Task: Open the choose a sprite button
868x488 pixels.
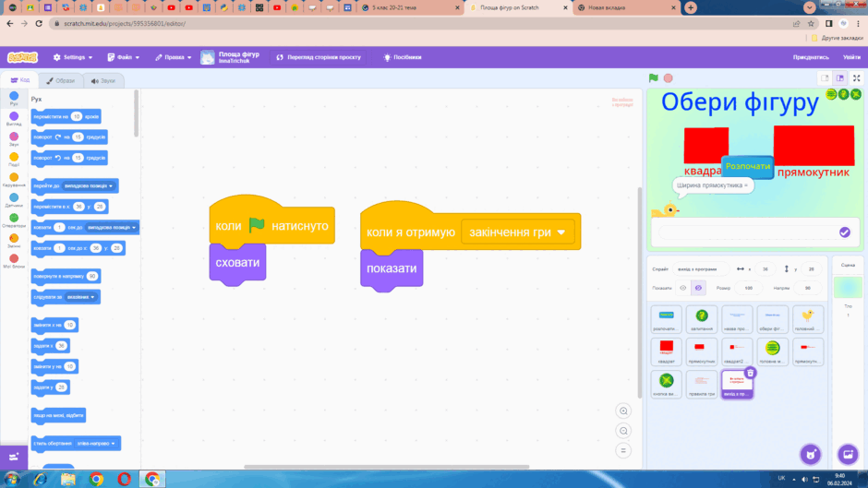Action: tap(811, 455)
